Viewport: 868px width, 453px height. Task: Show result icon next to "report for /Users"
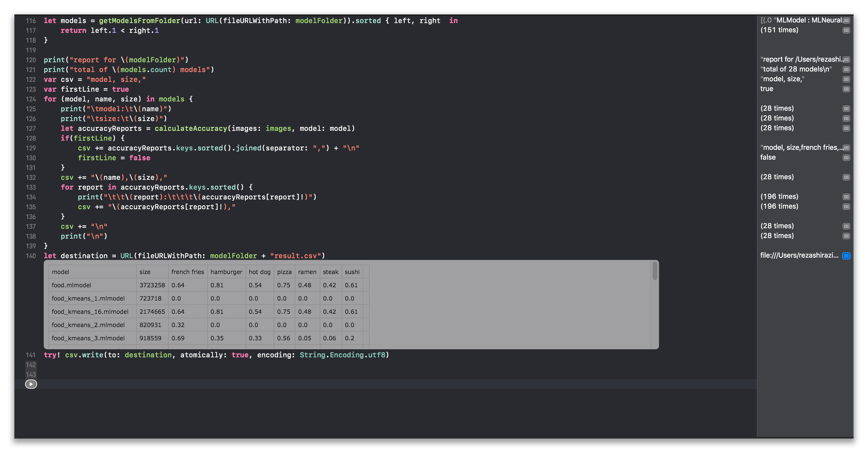(x=846, y=60)
